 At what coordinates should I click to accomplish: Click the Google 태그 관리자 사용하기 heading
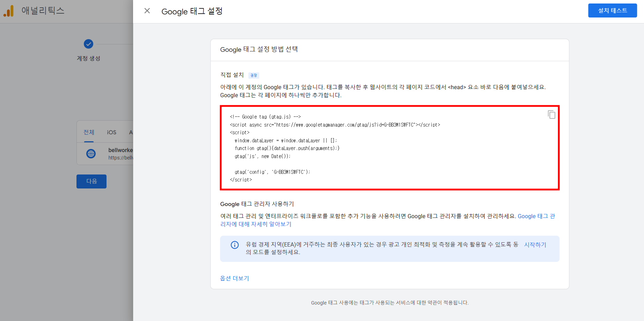257,204
